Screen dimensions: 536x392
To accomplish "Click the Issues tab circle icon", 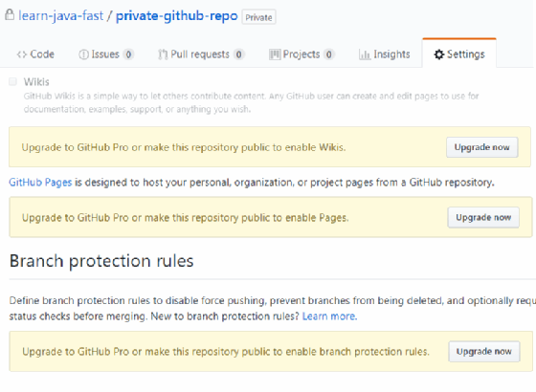I will 83,54.
